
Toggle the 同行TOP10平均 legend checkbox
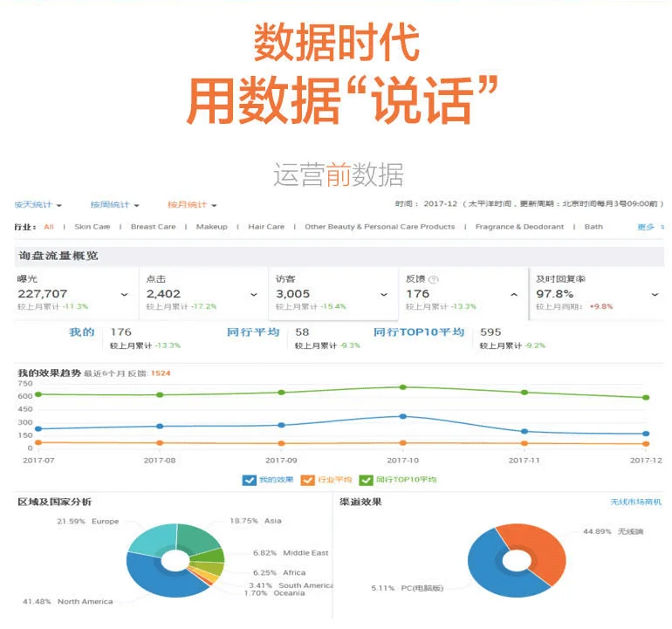[366, 480]
